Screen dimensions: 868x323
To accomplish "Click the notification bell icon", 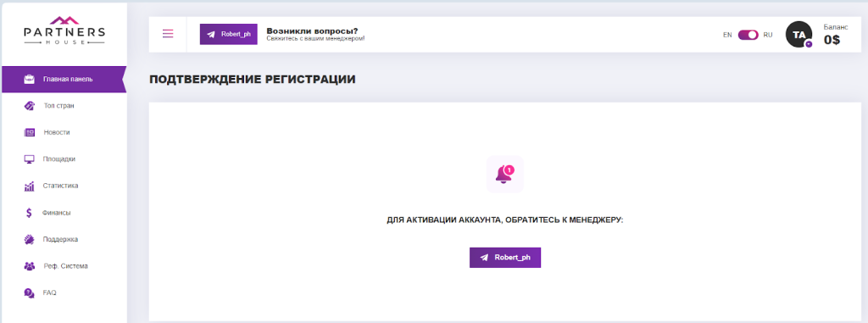I will [x=505, y=174].
